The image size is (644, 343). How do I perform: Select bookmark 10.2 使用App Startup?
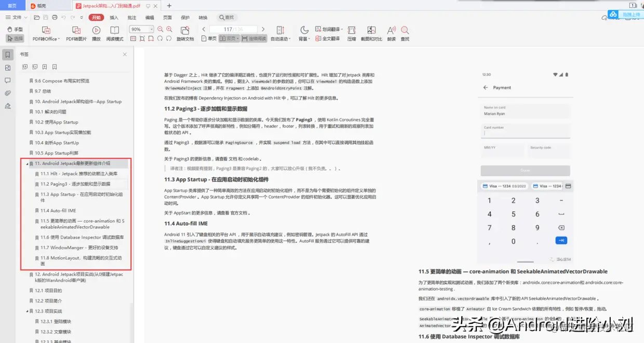56,122
